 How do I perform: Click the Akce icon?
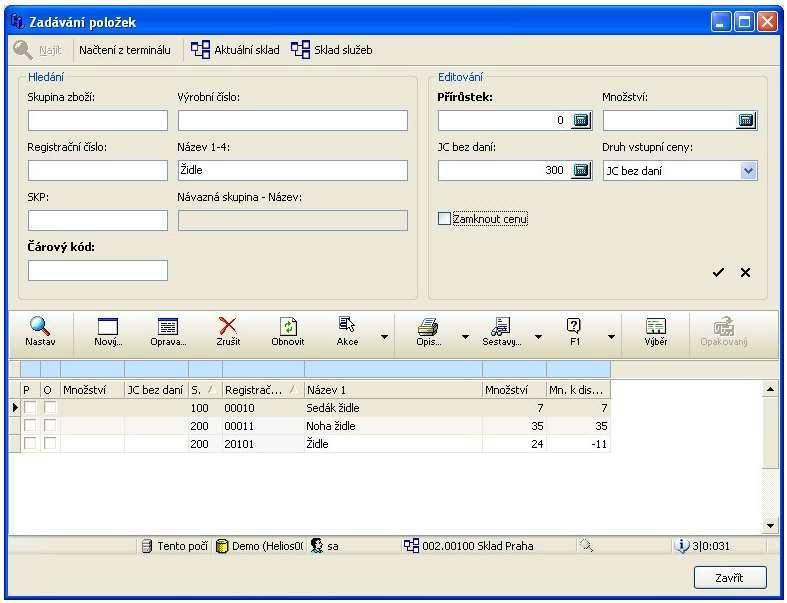[x=347, y=325]
